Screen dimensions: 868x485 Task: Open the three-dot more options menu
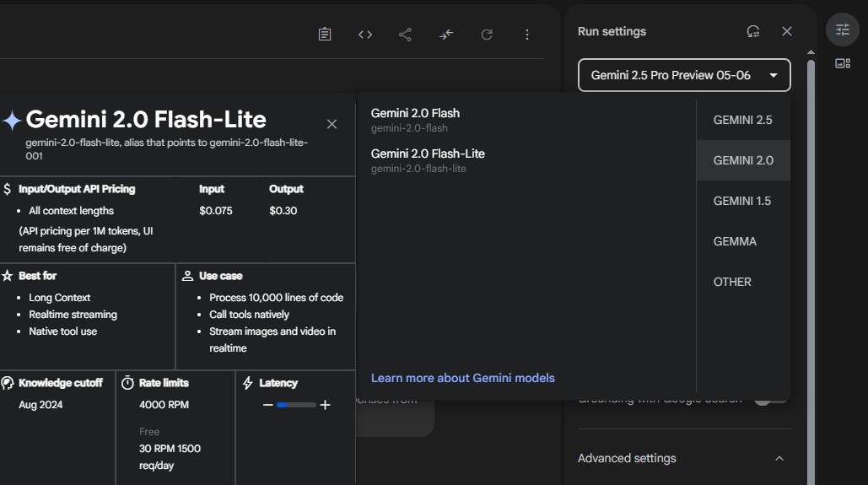pos(527,35)
